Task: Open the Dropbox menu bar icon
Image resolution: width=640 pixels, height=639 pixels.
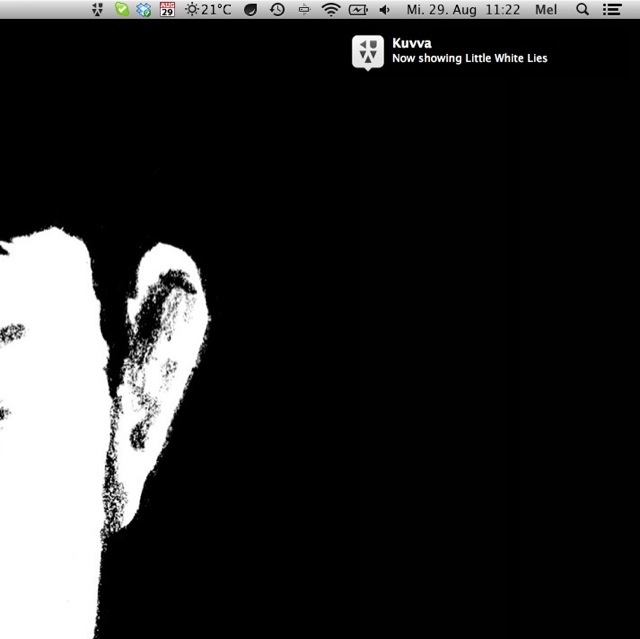Action: pos(144,10)
